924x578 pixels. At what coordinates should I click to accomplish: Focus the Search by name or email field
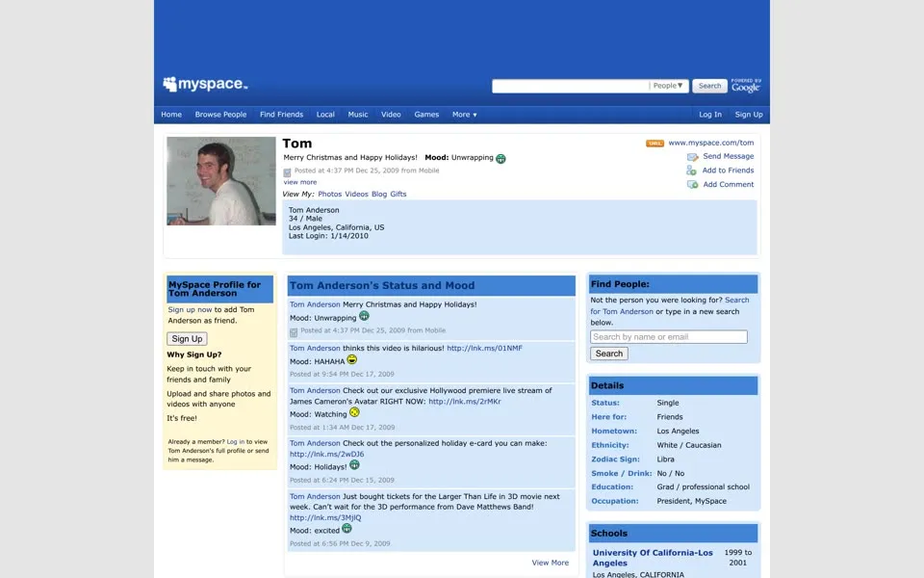pyautogui.click(x=669, y=337)
